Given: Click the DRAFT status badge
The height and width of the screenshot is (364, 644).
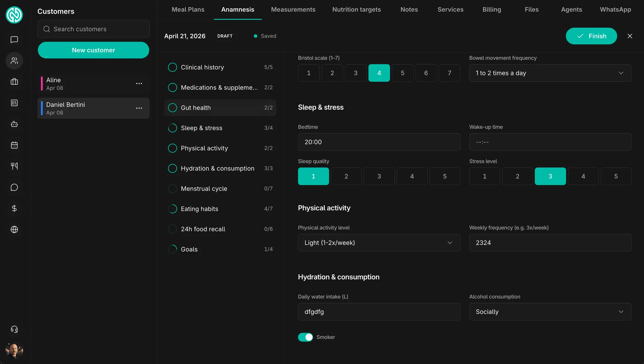Looking at the screenshot, I should (225, 36).
